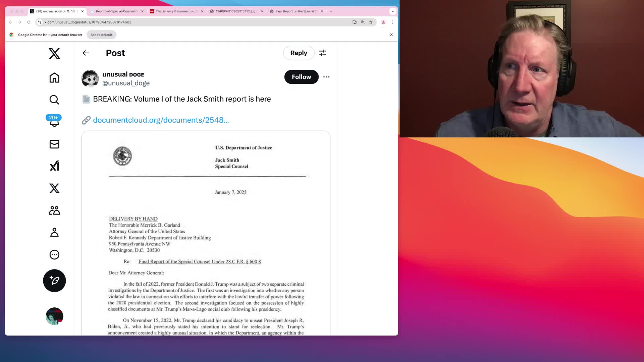Click the @unusual_doge handle
The image size is (644, 362).
pos(126,83)
